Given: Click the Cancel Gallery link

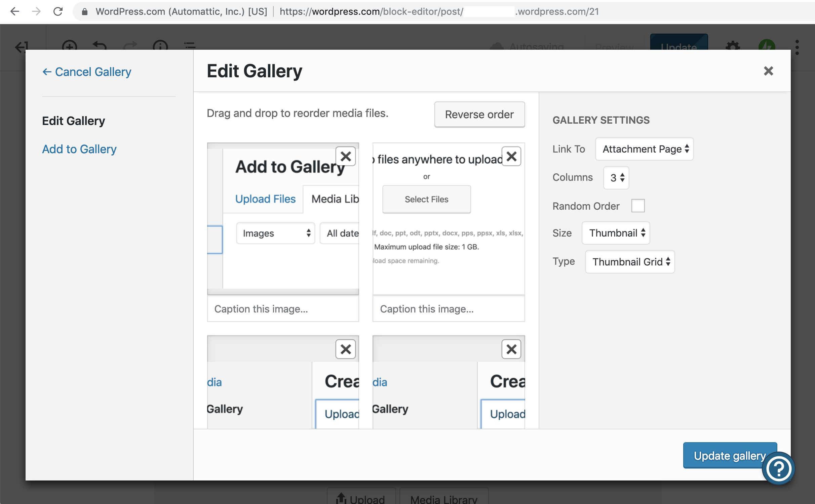Looking at the screenshot, I should click(x=87, y=72).
